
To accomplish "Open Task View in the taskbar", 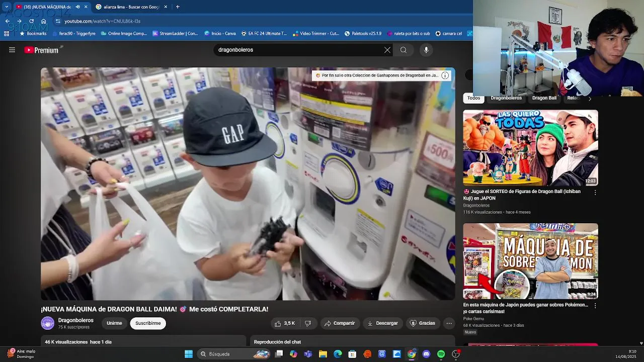I will pos(279,354).
